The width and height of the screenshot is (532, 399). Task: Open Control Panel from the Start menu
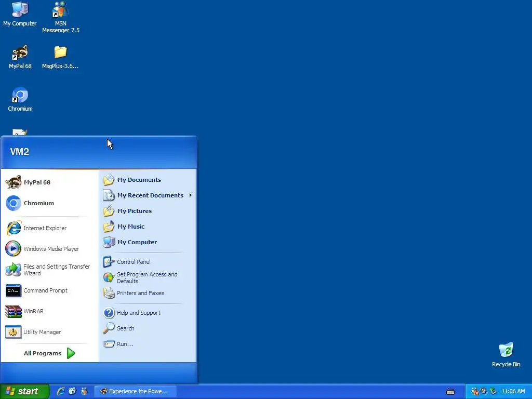148,262
